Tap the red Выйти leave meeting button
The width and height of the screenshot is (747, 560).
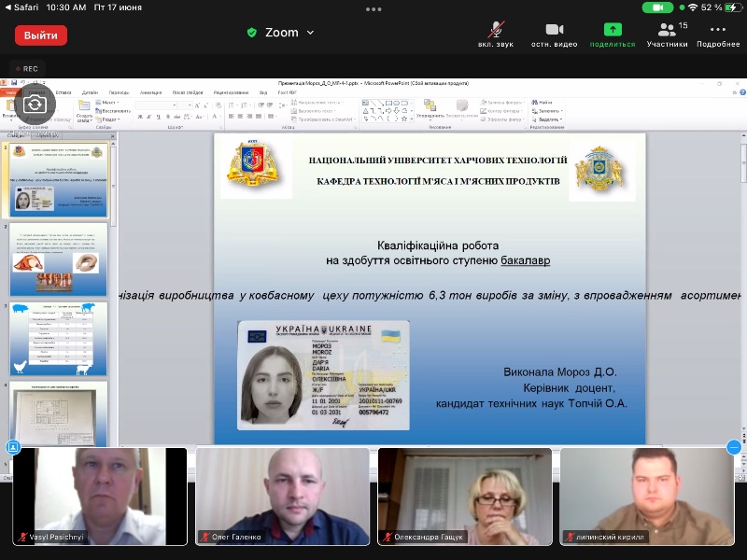pyautogui.click(x=41, y=35)
